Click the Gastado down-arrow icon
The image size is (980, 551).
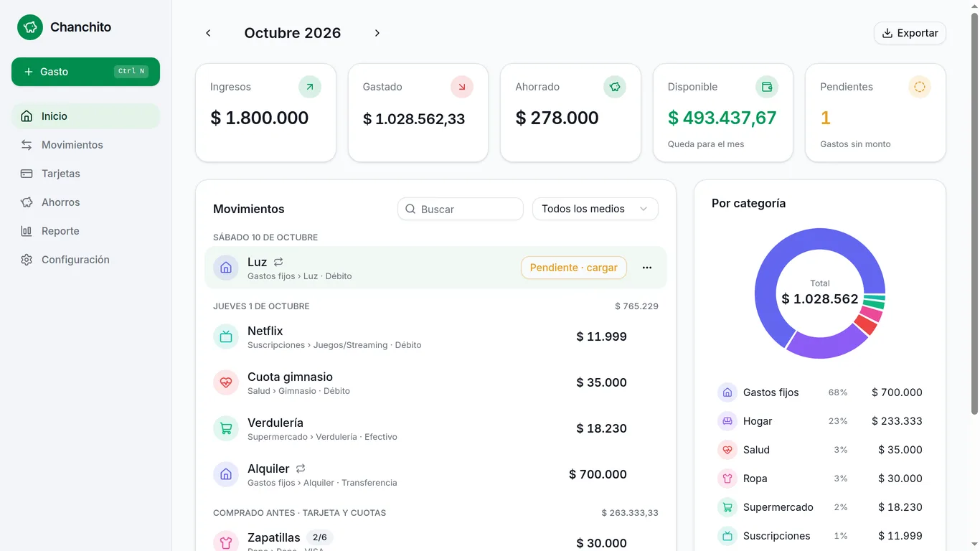tap(462, 87)
